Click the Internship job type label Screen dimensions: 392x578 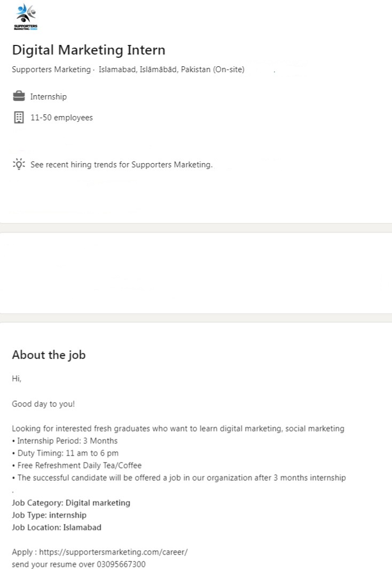(x=49, y=97)
